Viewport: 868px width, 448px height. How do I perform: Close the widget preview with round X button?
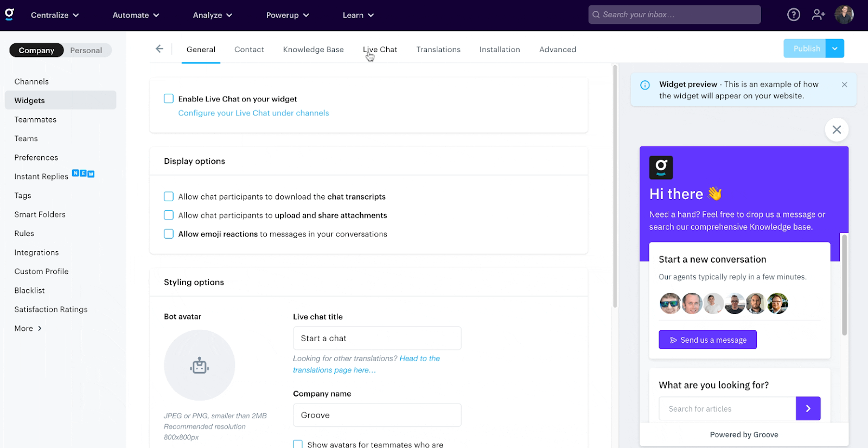(x=836, y=130)
